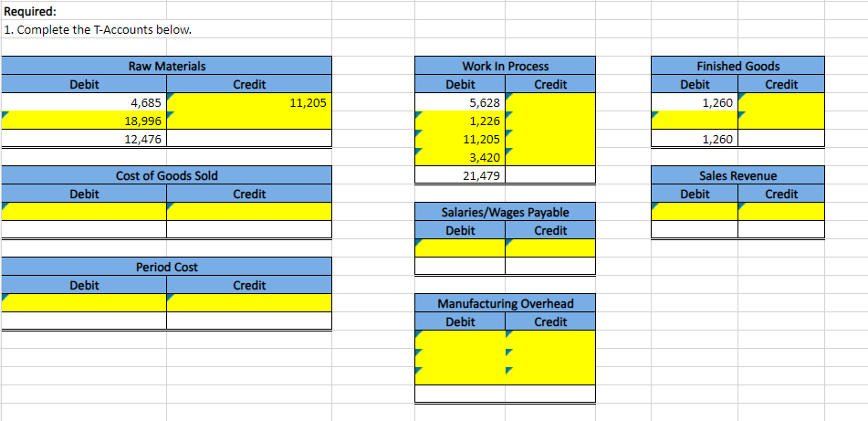
Task: Select the Period Cost credit cell
Action: pos(249,302)
